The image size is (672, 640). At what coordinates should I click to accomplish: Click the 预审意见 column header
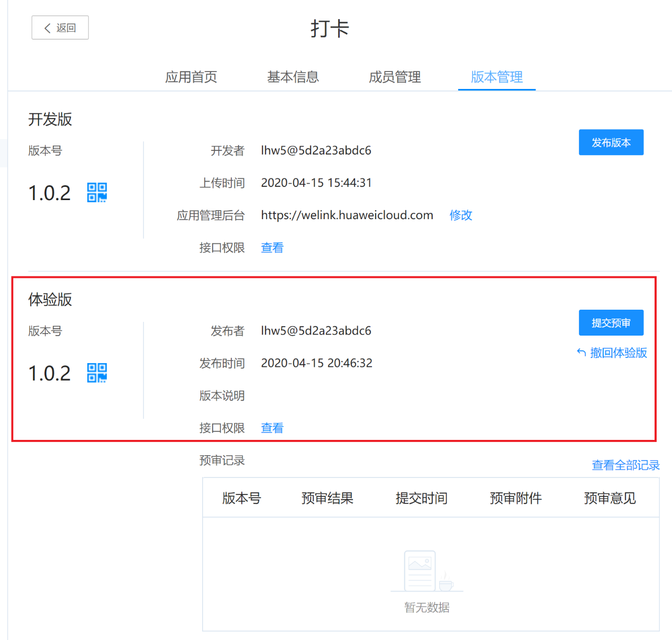[x=610, y=498]
